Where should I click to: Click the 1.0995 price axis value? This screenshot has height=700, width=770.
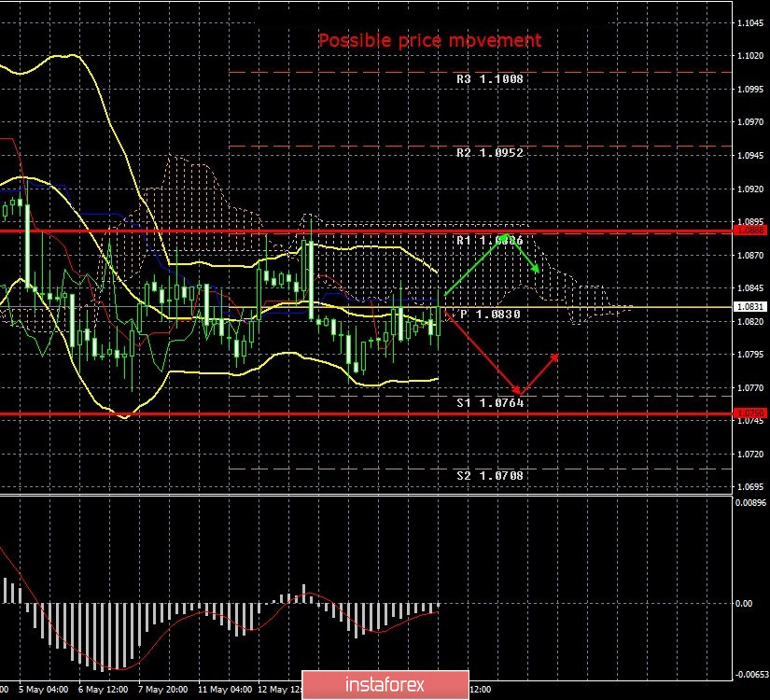(x=750, y=90)
